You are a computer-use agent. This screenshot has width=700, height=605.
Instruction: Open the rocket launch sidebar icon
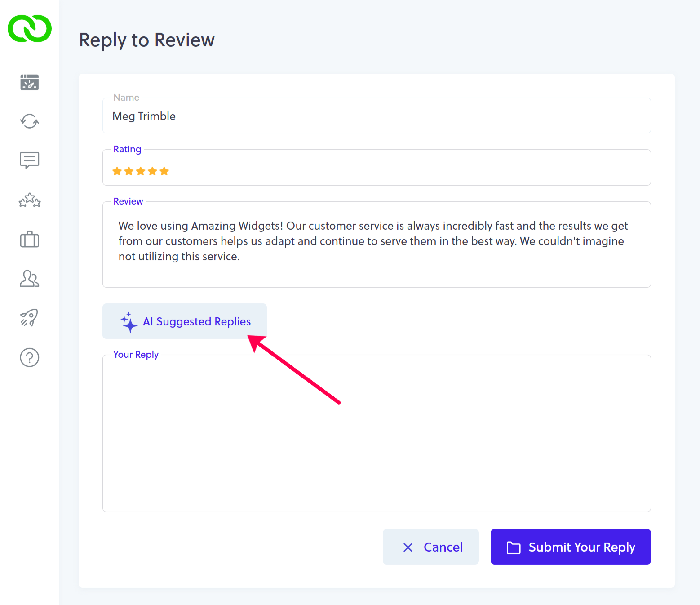[x=30, y=318]
